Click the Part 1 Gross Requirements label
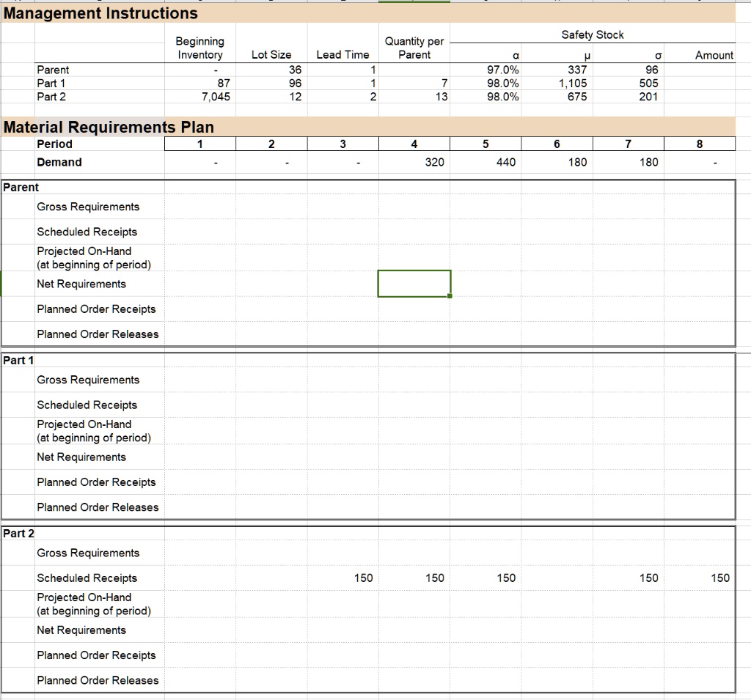 [88, 380]
